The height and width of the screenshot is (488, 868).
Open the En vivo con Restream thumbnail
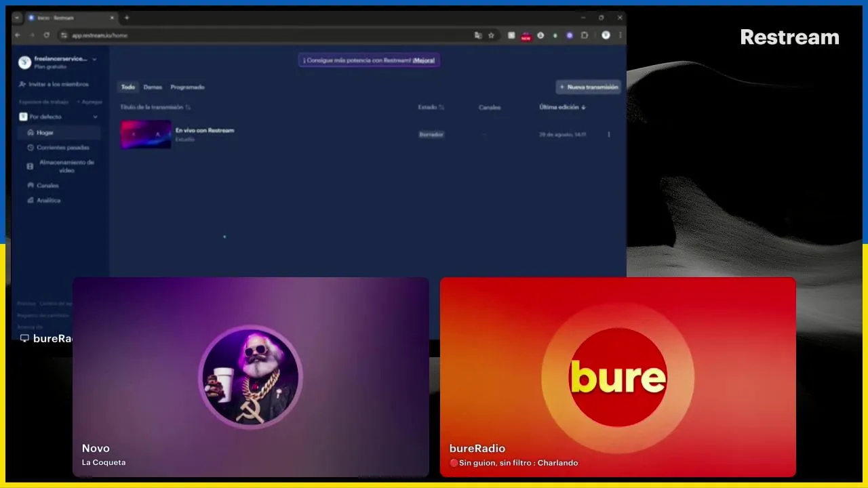tap(146, 134)
